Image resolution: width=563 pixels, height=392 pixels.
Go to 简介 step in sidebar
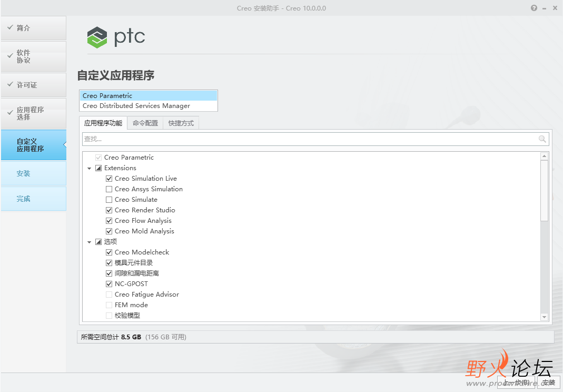coord(33,28)
